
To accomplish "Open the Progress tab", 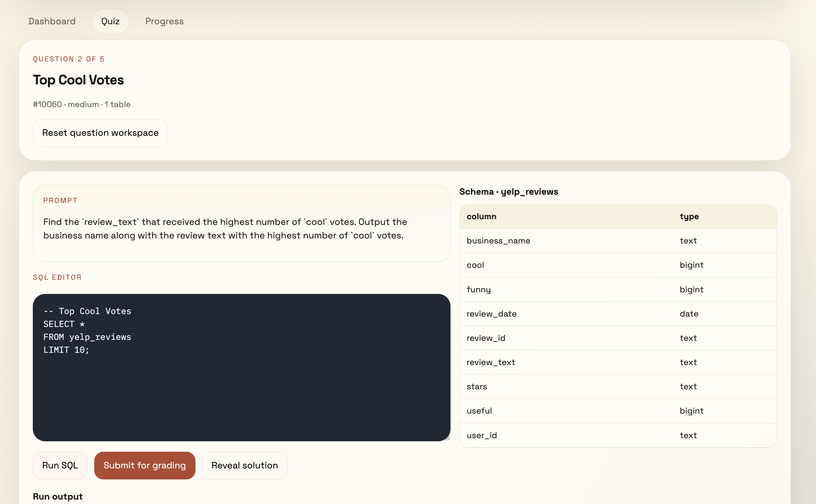I will 164,21.
